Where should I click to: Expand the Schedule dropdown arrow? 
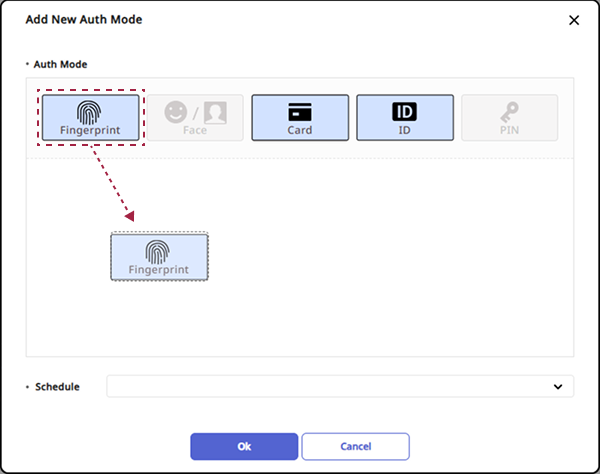[557, 386]
